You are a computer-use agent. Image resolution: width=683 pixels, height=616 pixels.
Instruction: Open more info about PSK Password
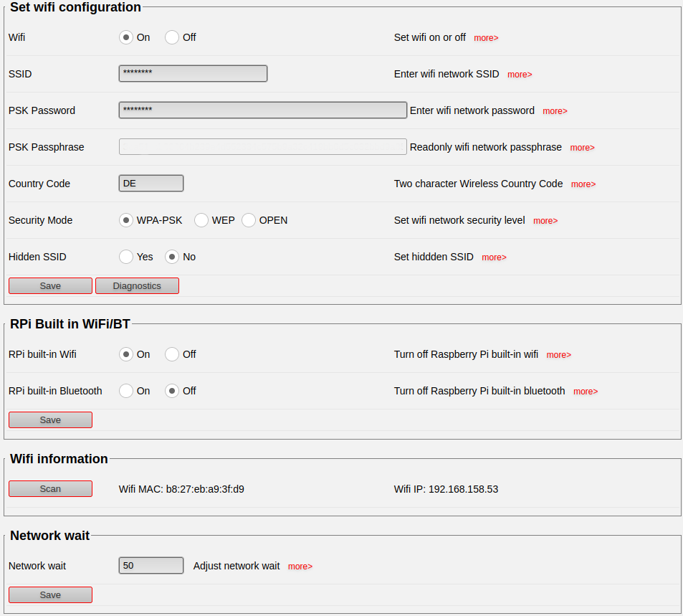[555, 111]
